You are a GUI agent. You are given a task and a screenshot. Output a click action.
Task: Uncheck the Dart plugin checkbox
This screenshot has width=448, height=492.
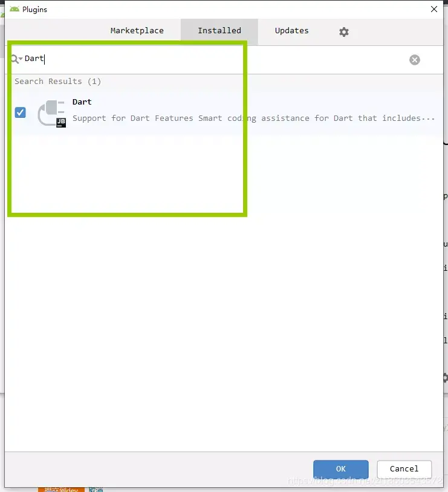point(21,112)
